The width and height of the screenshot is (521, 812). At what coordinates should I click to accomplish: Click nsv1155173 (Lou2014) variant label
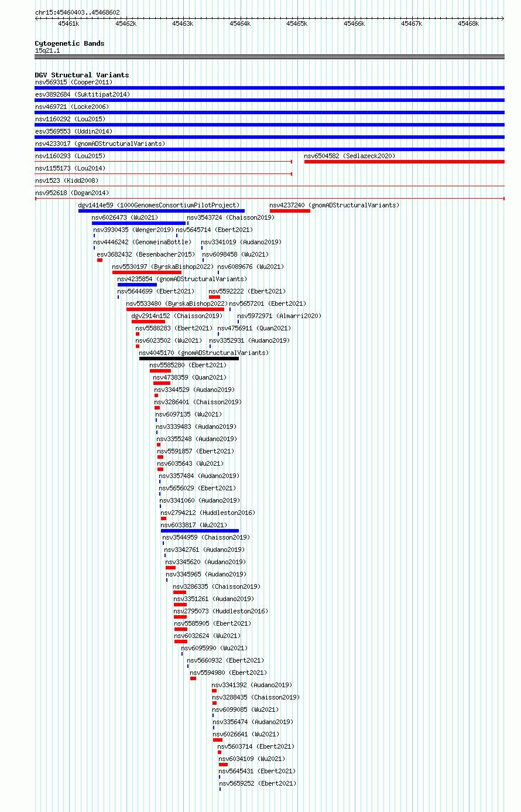pyautogui.click(x=70, y=169)
